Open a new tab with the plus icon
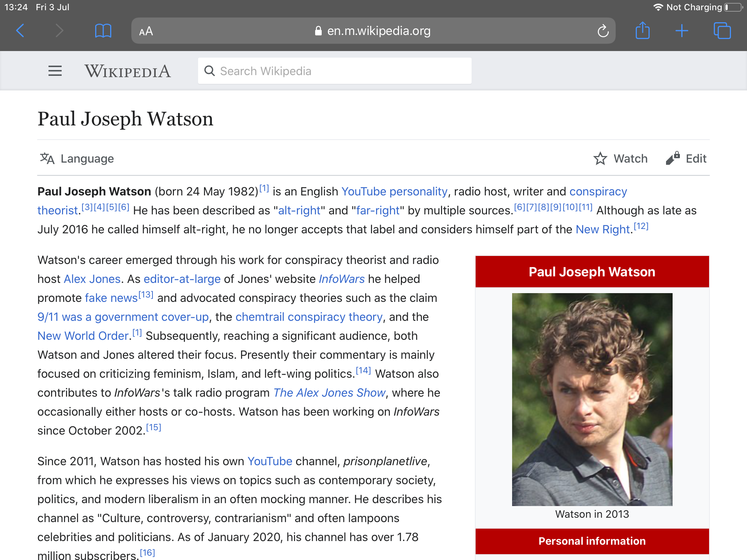The width and height of the screenshot is (747, 560). 682,31
